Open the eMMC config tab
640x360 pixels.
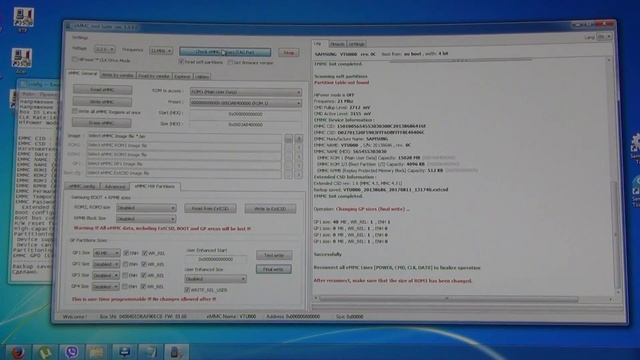(x=82, y=186)
